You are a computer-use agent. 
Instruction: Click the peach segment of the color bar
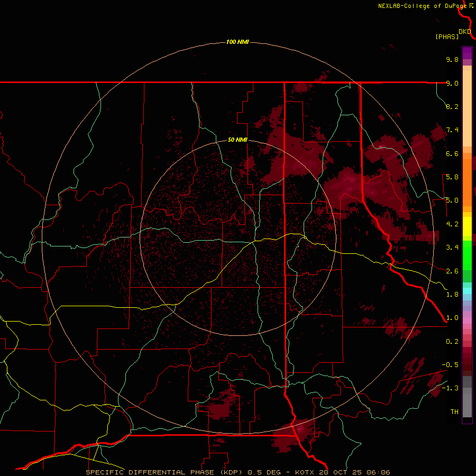pyautogui.click(x=467, y=108)
